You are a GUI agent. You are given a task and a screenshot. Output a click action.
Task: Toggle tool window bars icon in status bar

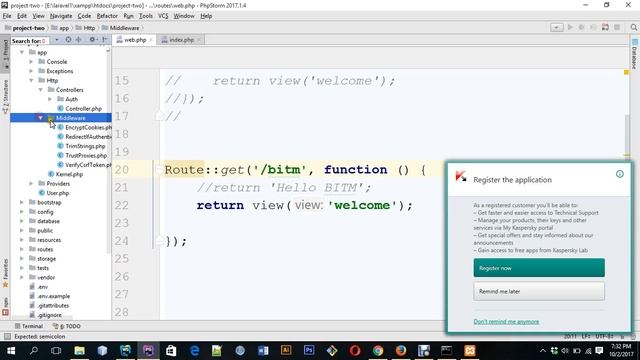coord(7,336)
